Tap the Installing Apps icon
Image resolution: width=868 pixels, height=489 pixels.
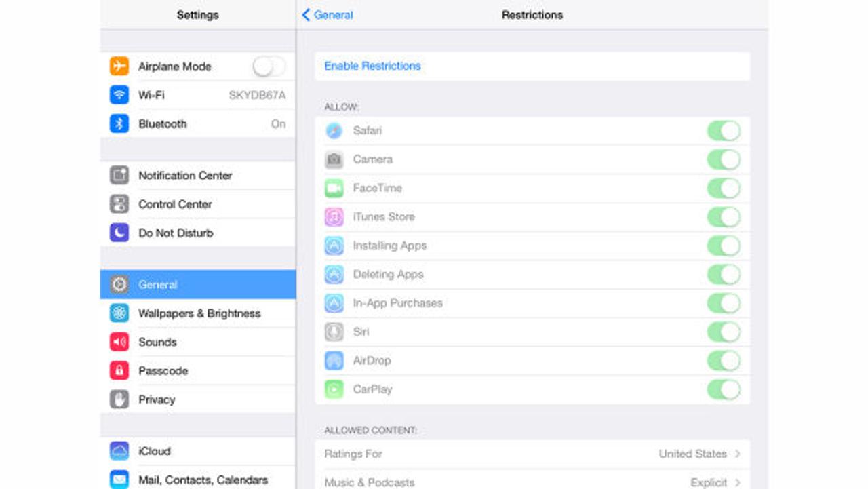point(334,246)
